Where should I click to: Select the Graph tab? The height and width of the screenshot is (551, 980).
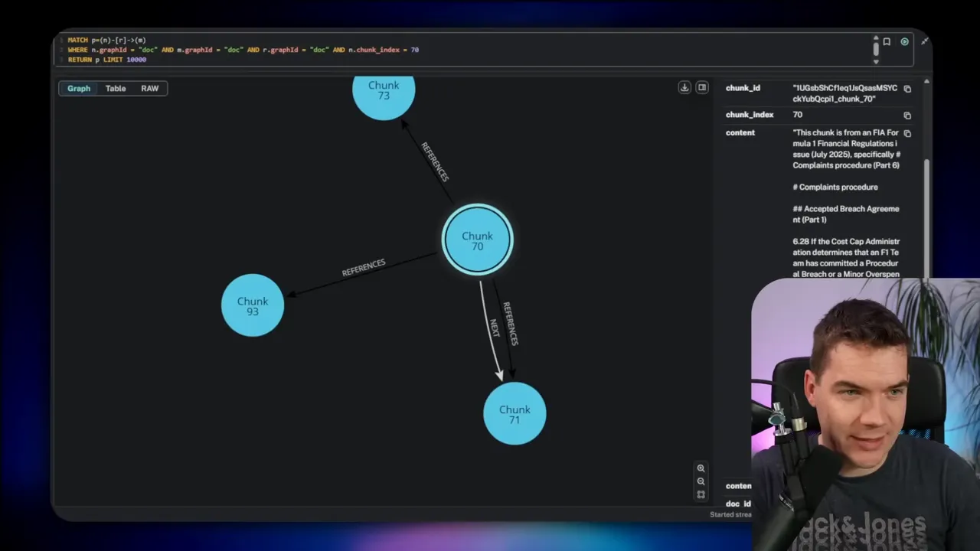tap(78, 88)
